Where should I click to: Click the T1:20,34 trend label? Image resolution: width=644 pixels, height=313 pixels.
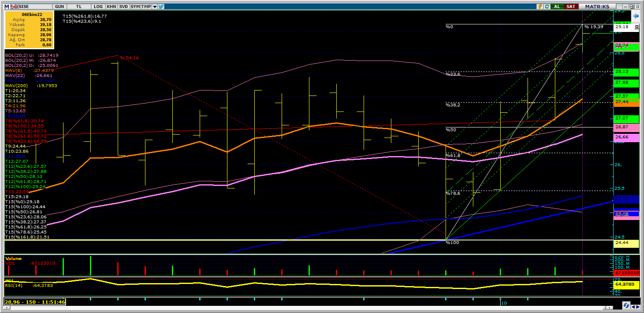pyautogui.click(x=16, y=91)
